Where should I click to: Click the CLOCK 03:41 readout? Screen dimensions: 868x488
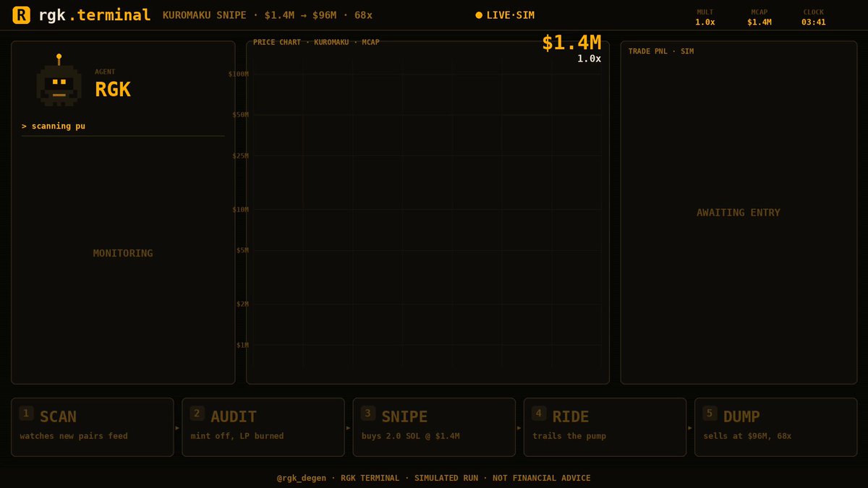pos(814,17)
